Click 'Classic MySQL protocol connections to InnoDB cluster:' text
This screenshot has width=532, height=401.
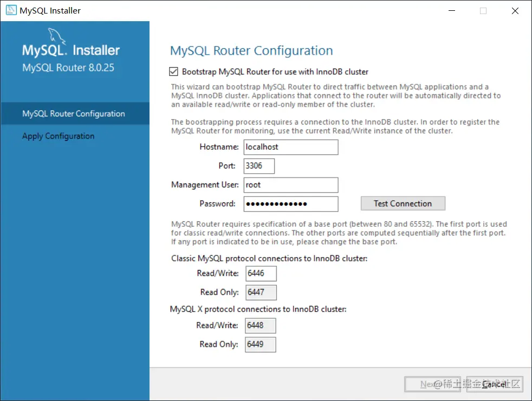[x=269, y=258]
